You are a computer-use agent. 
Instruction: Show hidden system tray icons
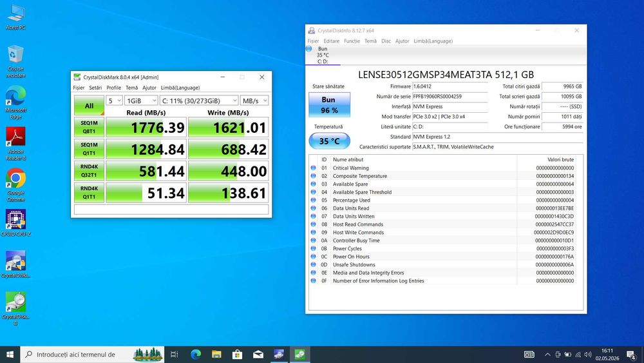pos(547,355)
